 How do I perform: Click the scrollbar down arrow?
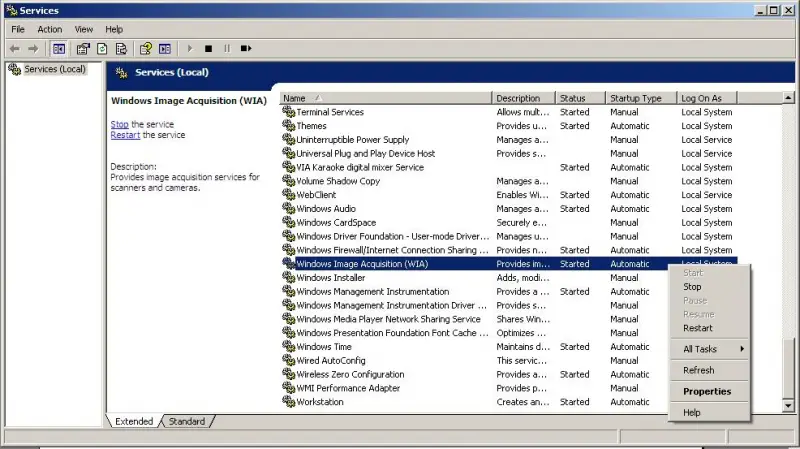point(788,406)
